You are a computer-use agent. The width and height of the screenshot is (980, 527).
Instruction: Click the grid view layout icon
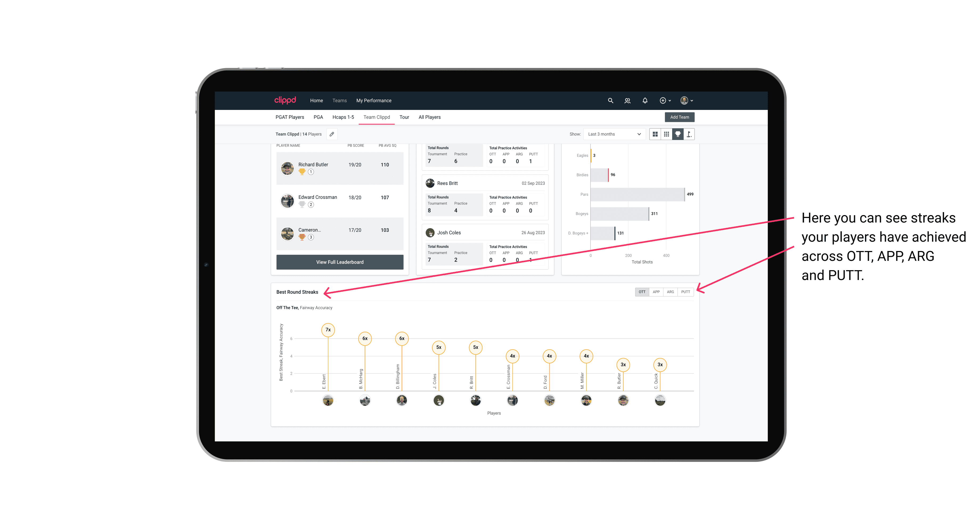coord(655,134)
